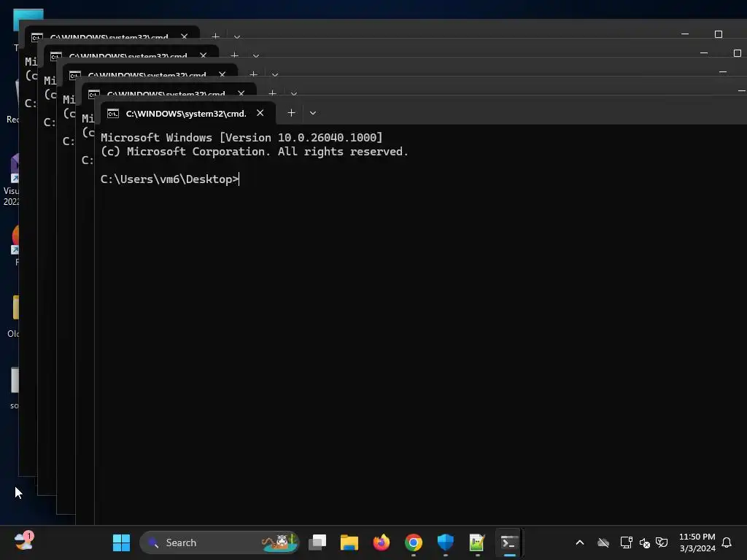Click the otter graphic in search box

(279, 542)
